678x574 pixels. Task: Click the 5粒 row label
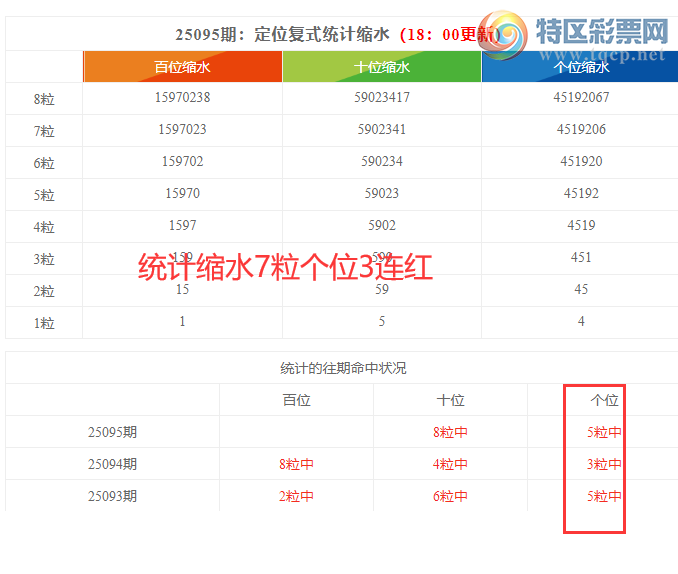click(x=44, y=195)
